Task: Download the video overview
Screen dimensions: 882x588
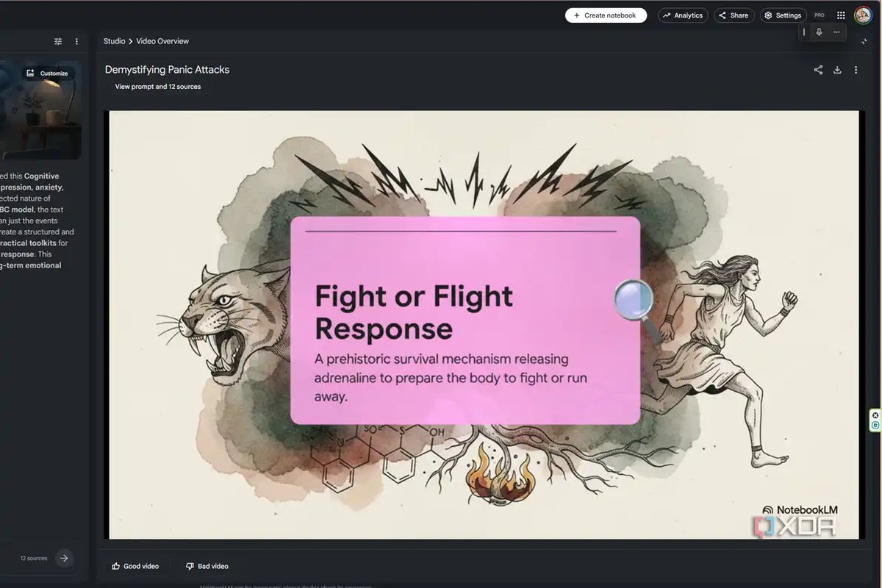Action: click(837, 70)
